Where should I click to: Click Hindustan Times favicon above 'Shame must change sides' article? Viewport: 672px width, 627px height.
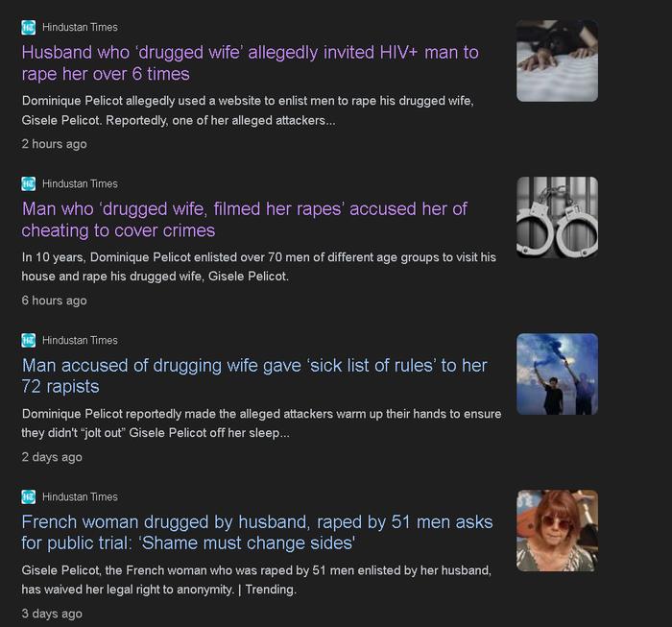[x=28, y=496]
